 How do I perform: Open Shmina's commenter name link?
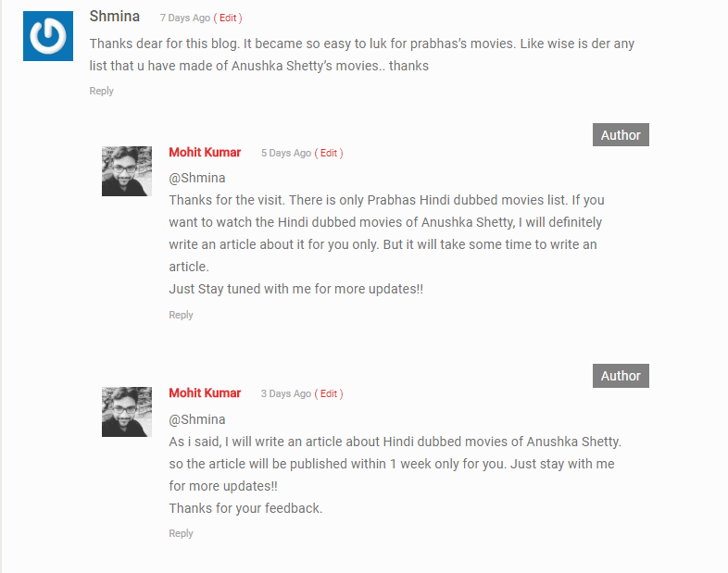(x=115, y=16)
